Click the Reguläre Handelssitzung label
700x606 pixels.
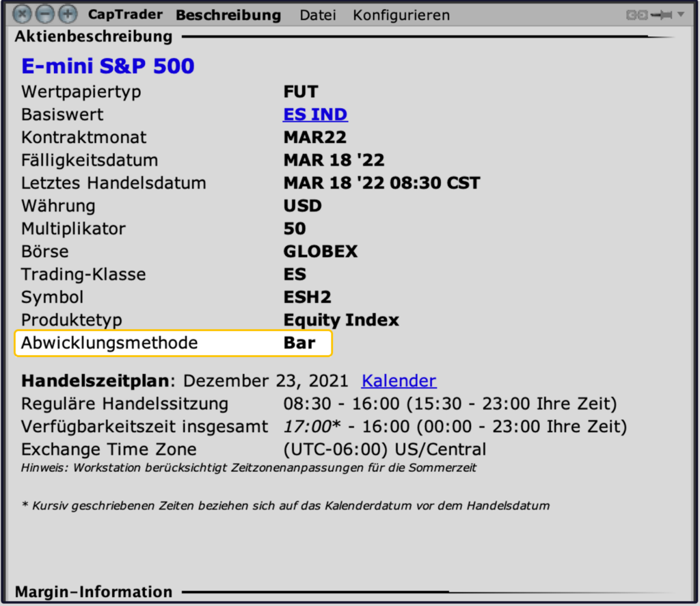coord(124,404)
